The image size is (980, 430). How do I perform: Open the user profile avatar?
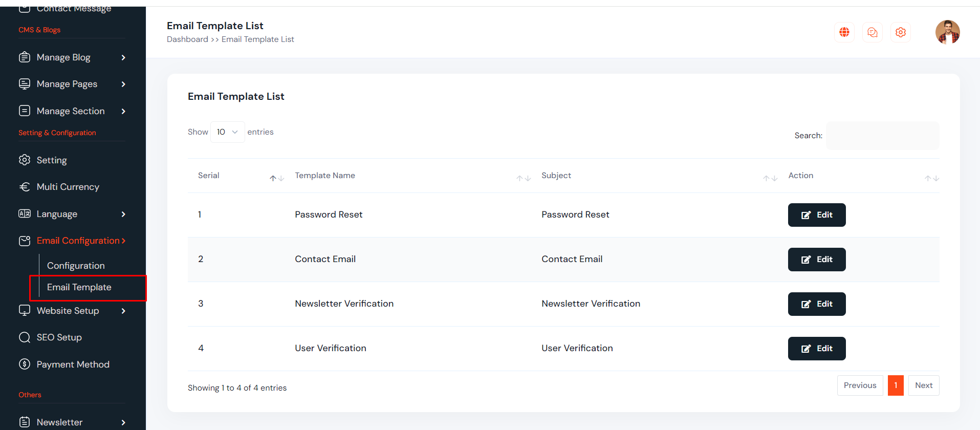pos(947,32)
